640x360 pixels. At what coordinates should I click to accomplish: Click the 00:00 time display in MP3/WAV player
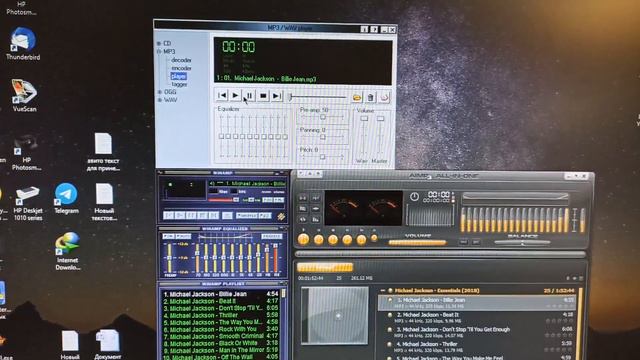[239, 47]
